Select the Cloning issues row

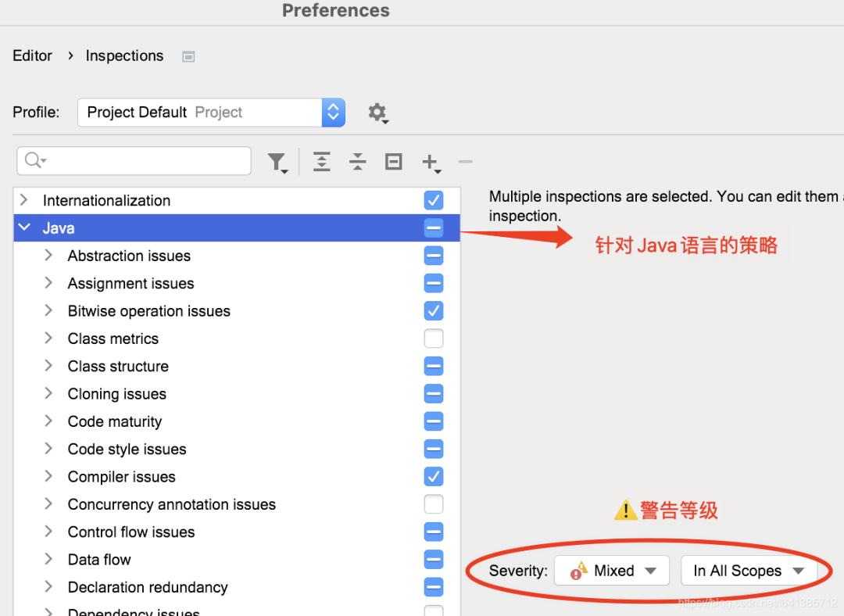tap(237, 394)
